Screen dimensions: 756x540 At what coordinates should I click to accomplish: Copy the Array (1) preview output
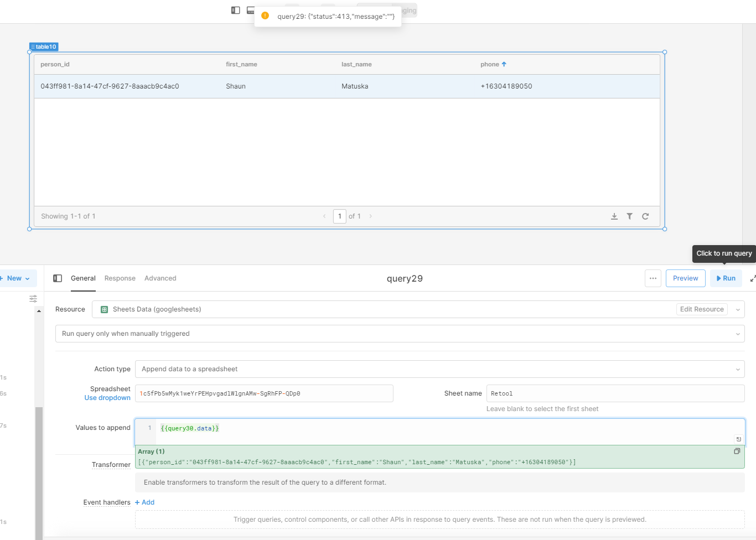[737, 451]
